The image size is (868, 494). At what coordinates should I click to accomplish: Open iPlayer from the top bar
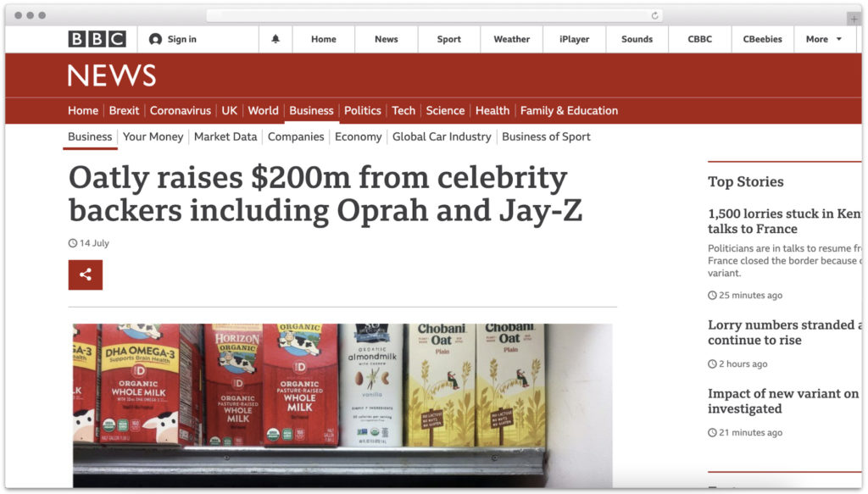click(x=574, y=39)
